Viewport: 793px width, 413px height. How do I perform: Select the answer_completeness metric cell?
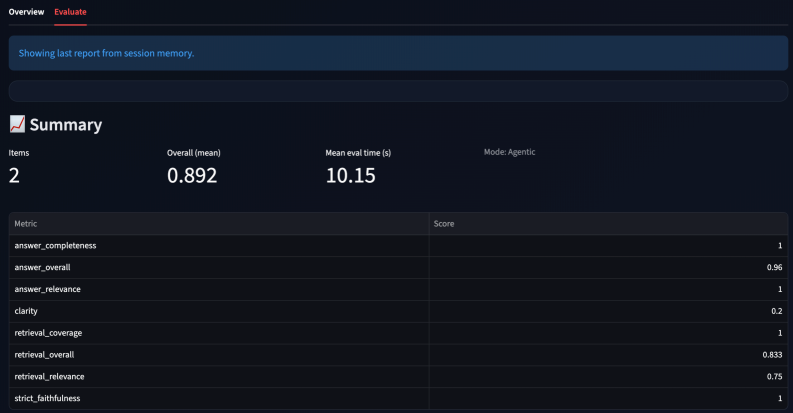[55, 245]
